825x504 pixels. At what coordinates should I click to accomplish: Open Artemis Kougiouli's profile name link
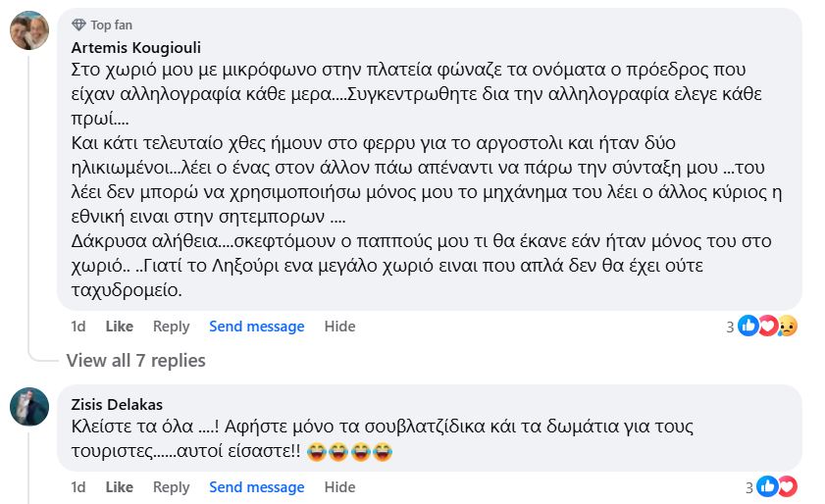tap(134, 47)
